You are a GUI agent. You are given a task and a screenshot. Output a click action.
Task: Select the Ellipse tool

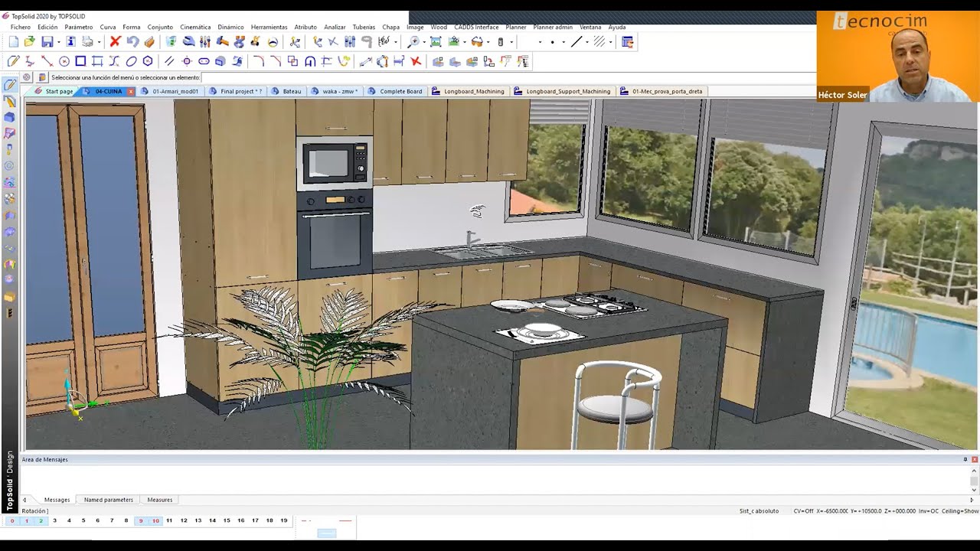(131, 61)
